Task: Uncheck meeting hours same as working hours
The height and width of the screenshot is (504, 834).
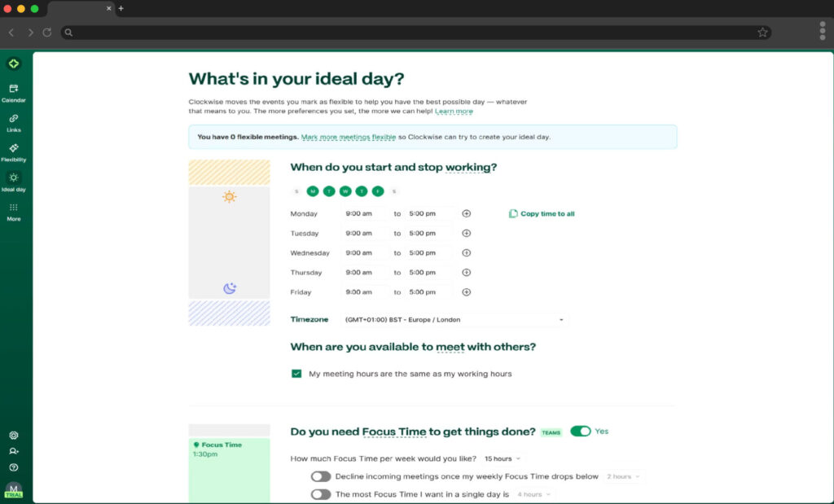Action: (296, 374)
